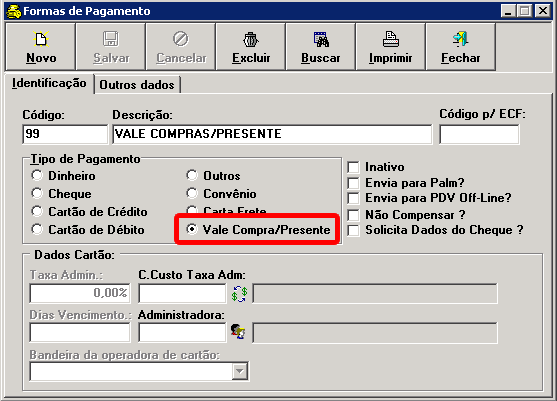The image size is (557, 401).
Task: Select the Identificação tab
Action: tap(49, 83)
